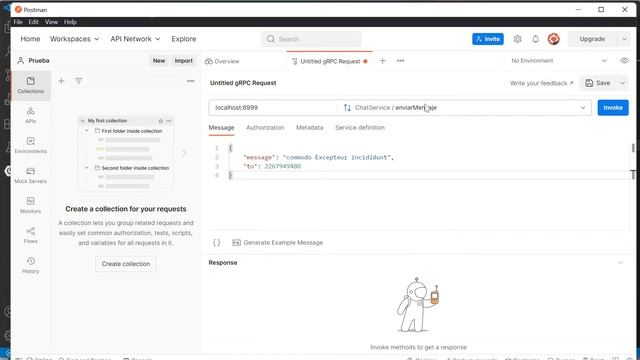The width and height of the screenshot is (640, 360).
Task: Open the Monitors sidebar panel
Action: [x=31, y=205]
